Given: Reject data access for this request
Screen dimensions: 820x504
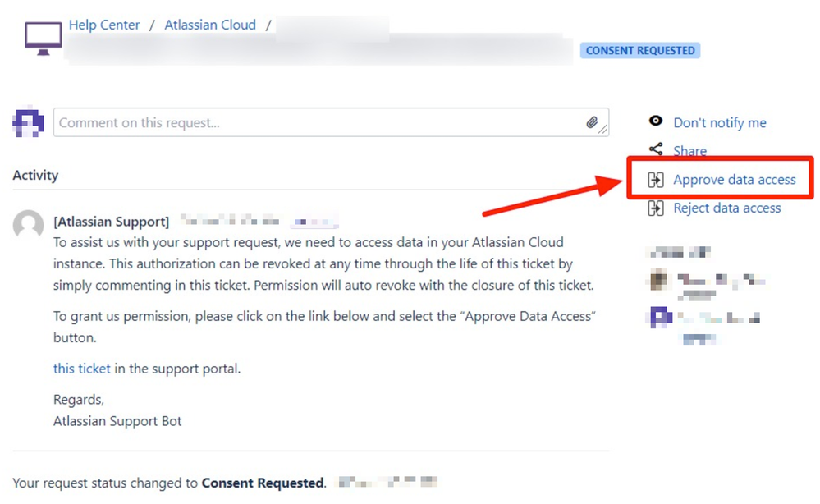Looking at the screenshot, I should pyautogui.click(x=726, y=208).
